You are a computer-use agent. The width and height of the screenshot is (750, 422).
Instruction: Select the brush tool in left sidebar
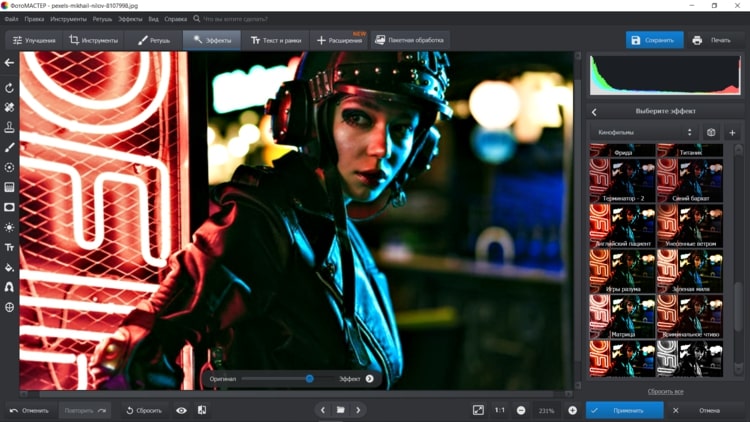(x=9, y=147)
